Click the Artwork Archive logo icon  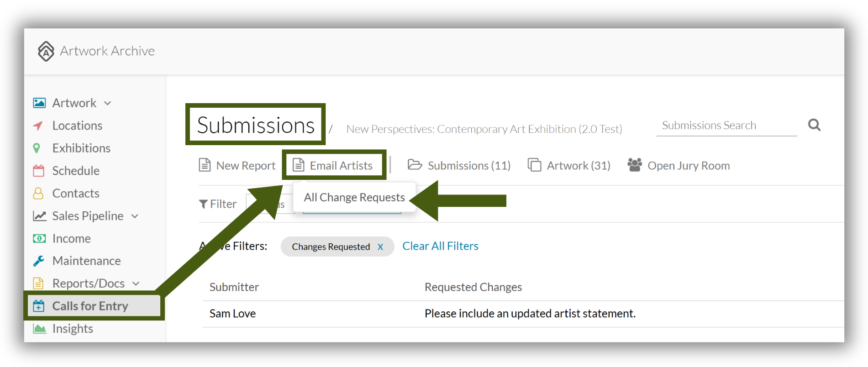coord(46,51)
